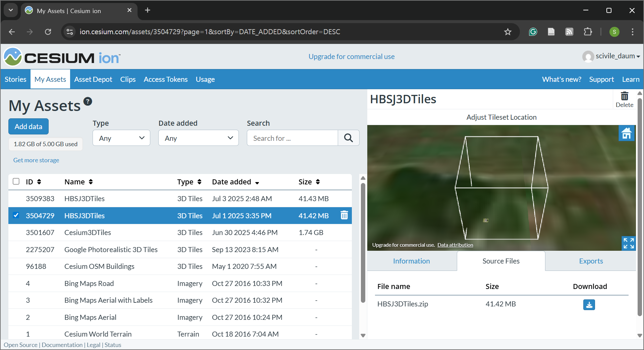The width and height of the screenshot is (644, 350).
Task: Open the What's new? link
Action: click(x=561, y=79)
